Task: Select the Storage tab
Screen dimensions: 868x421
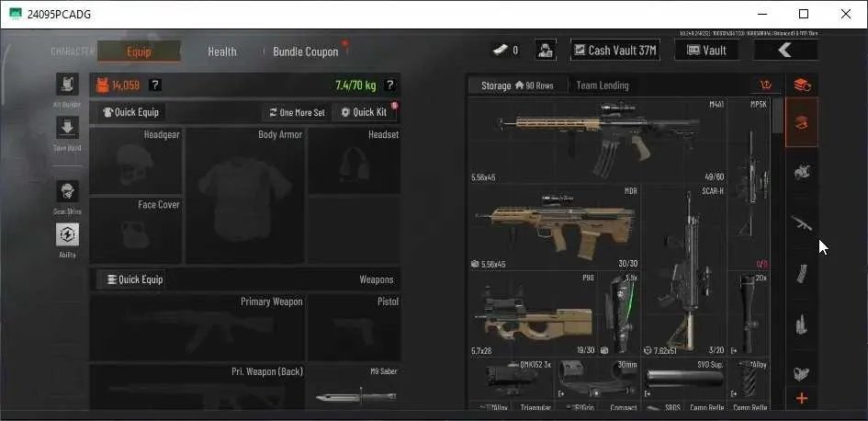Action: [x=517, y=85]
